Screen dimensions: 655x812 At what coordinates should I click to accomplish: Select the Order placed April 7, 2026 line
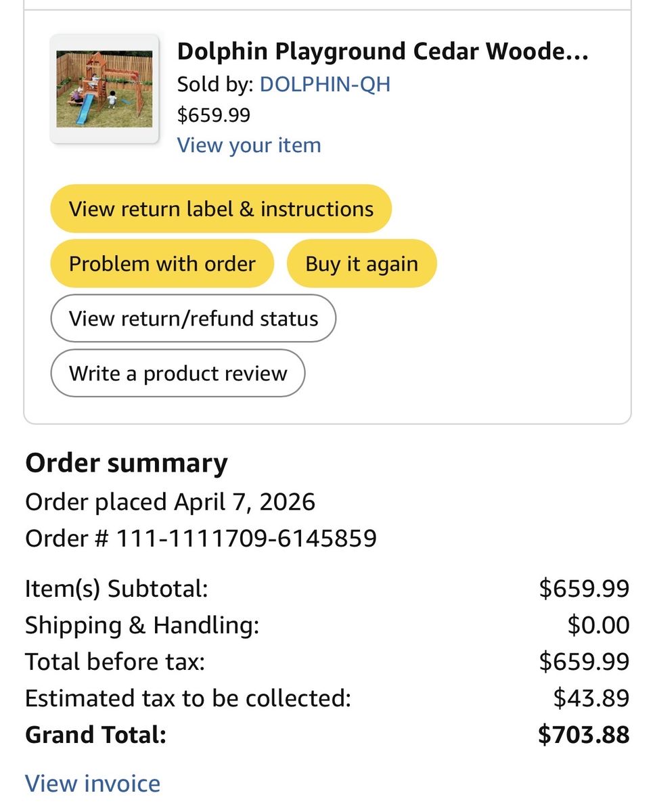coord(170,502)
